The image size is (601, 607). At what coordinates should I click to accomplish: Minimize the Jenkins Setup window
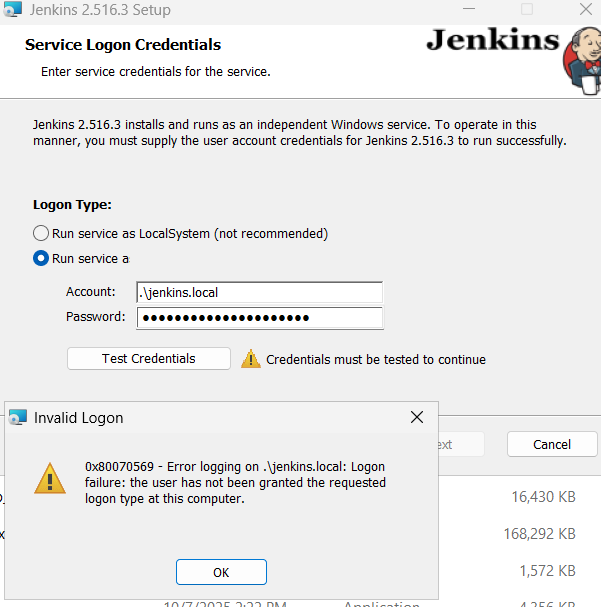471,10
